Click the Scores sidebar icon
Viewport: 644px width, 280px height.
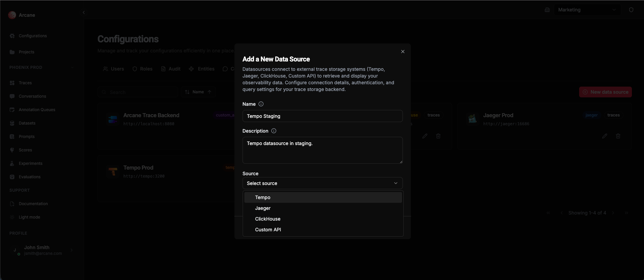(x=12, y=150)
